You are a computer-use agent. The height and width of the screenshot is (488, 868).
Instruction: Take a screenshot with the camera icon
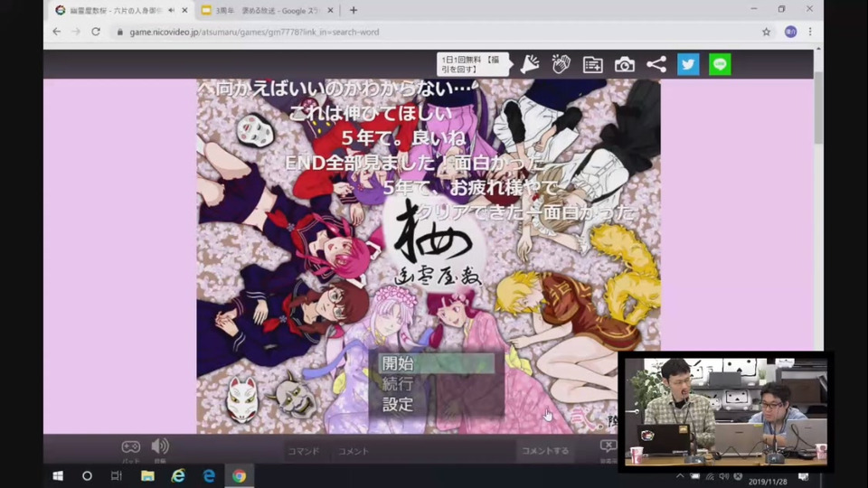coord(625,65)
